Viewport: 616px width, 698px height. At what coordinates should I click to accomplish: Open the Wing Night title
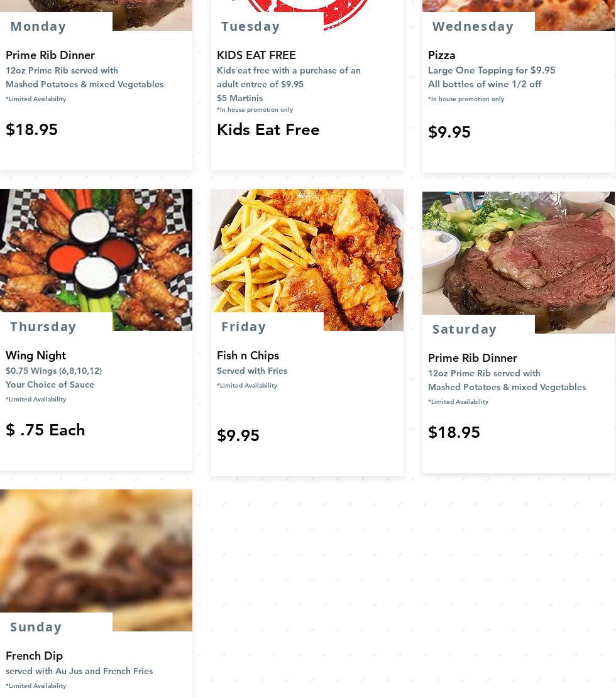pyautogui.click(x=35, y=356)
